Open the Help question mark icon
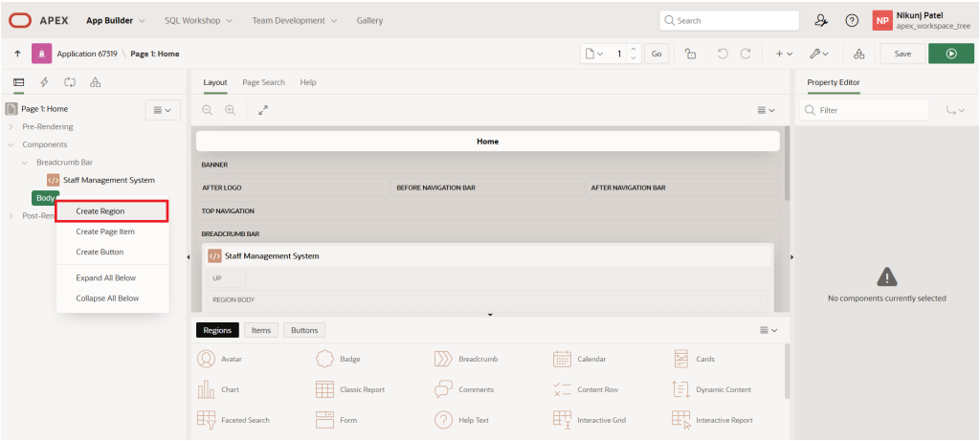This screenshot has width=980, height=441. pos(852,20)
